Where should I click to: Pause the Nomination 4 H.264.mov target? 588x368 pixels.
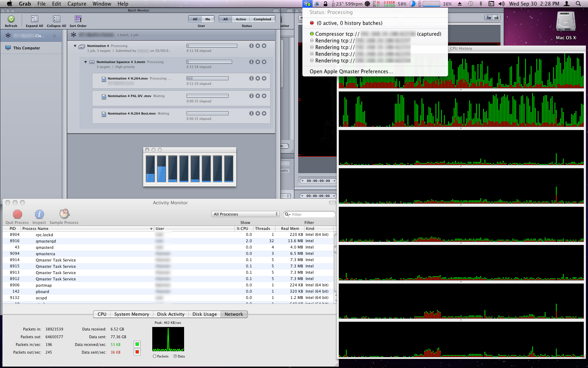pyautogui.click(x=264, y=79)
